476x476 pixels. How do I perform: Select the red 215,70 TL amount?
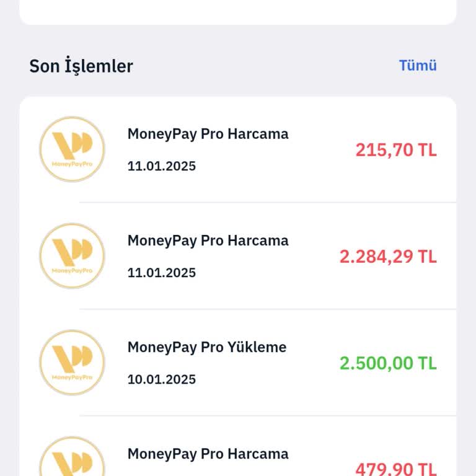pyautogui.click(x=395, y=150)
